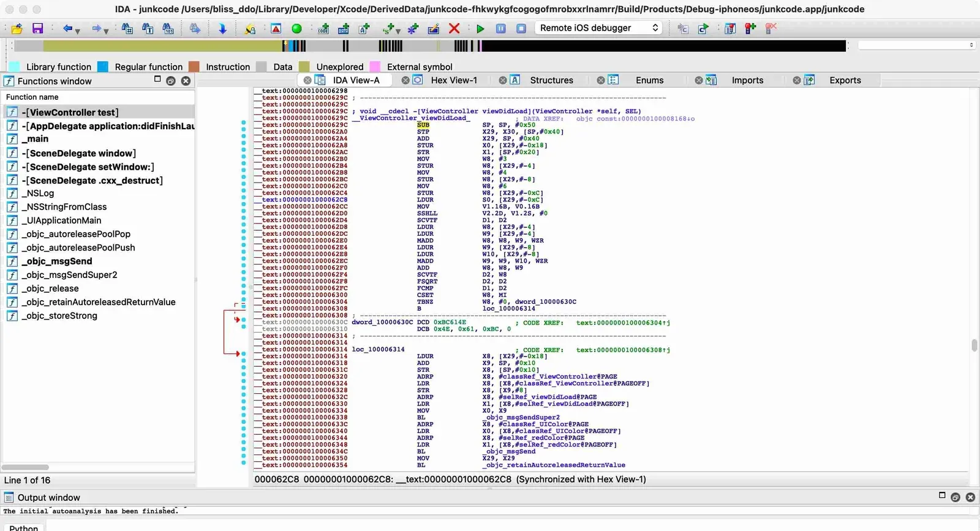The width and height of the screenshot is (980, 531).
Task: Select the Python console tab
Action: [23, 527]
